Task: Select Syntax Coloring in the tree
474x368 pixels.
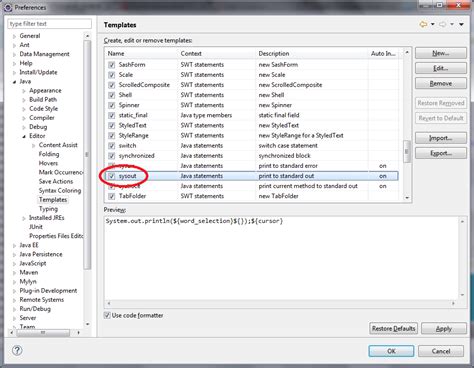Action: [x=60, y=190]
